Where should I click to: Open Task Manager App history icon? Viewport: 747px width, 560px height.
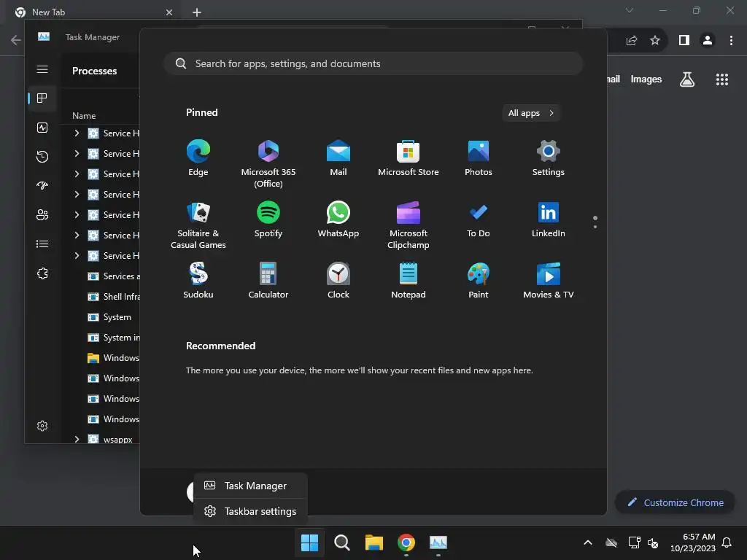click(42, 157)
